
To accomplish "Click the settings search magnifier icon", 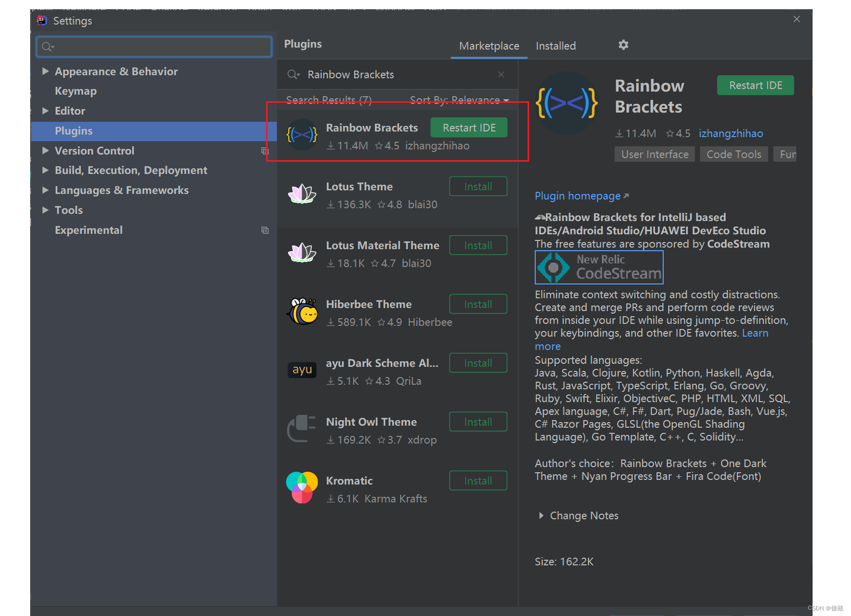I will click(48, 47).
